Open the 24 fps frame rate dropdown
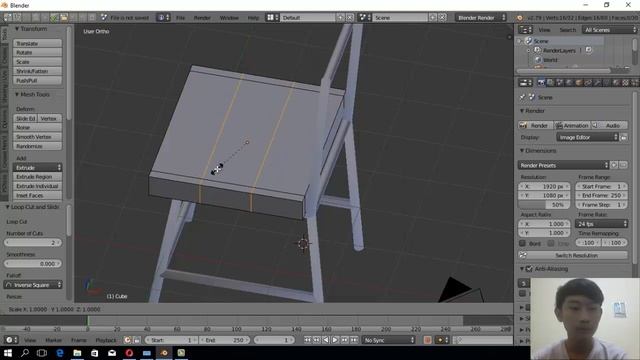 [x=601, y=224]
